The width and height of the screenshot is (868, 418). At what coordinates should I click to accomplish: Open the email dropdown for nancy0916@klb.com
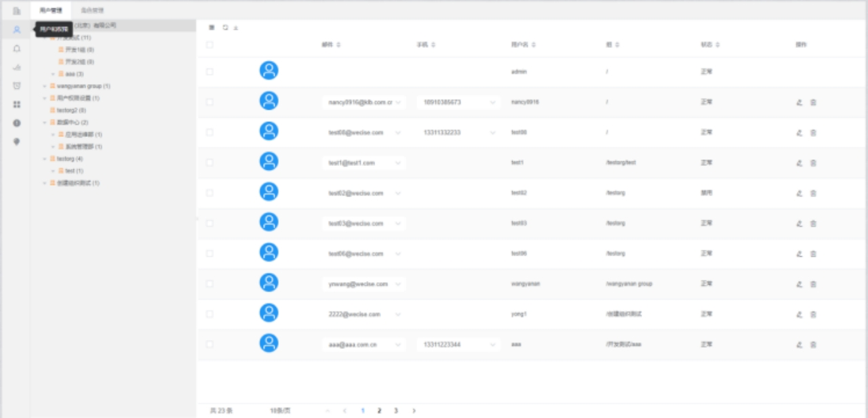(398, 102)
